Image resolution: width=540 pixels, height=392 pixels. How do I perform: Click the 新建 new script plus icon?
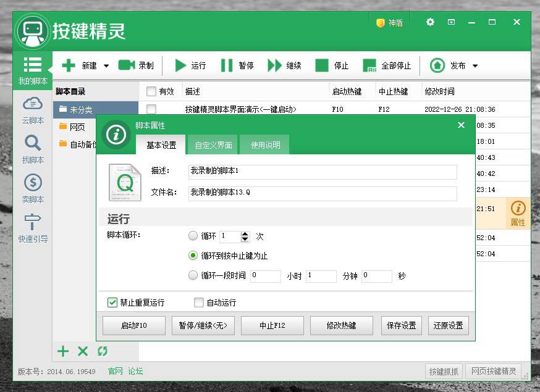coord(69,65)
